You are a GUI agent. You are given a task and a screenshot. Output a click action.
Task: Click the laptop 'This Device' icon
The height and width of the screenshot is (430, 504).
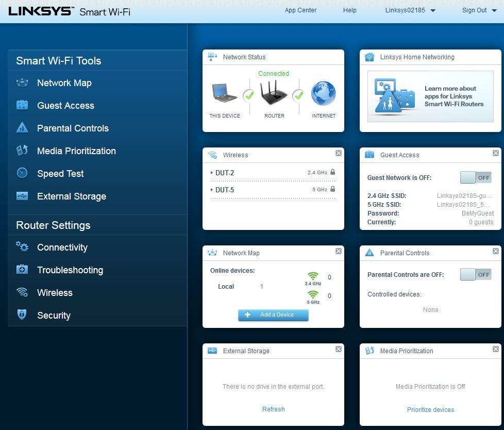pos(225,93)
